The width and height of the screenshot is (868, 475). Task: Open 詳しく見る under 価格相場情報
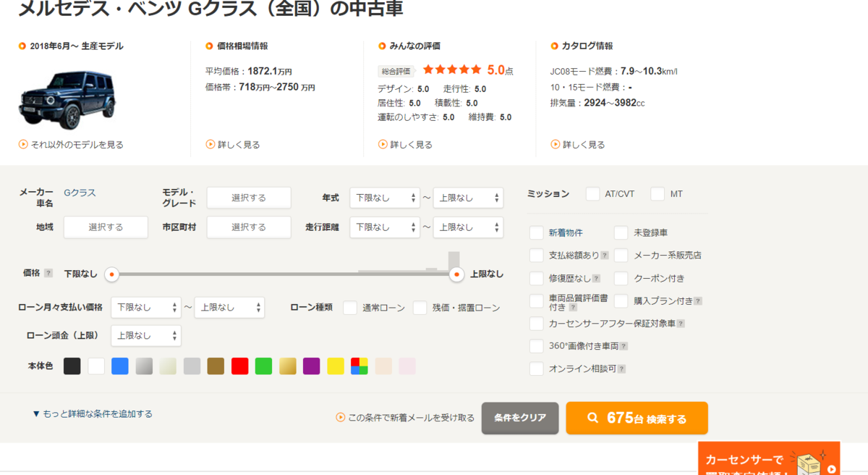click(x=239, y=145)
